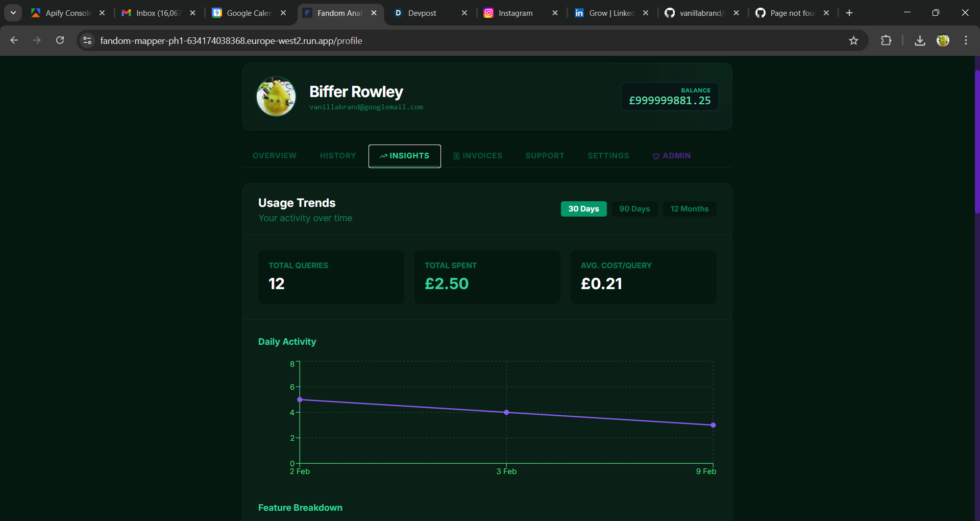This screenshot has height=521, width=980.
Task: Open the Chrome three-dot menu
Action: click(966, 40)
